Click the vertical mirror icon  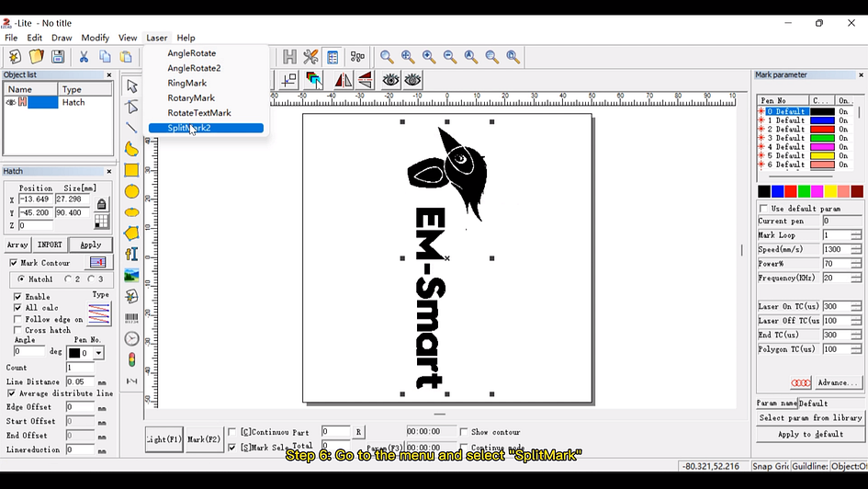[365, 80]
